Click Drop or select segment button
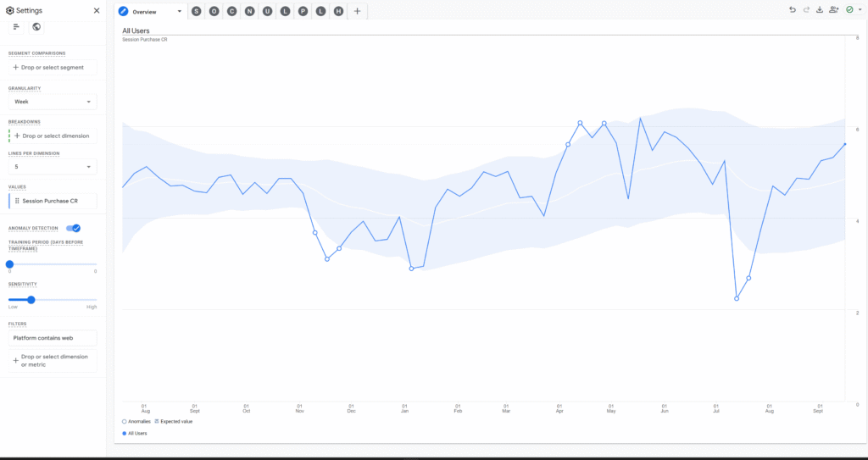Screen dimensions: 868x460 53,67
